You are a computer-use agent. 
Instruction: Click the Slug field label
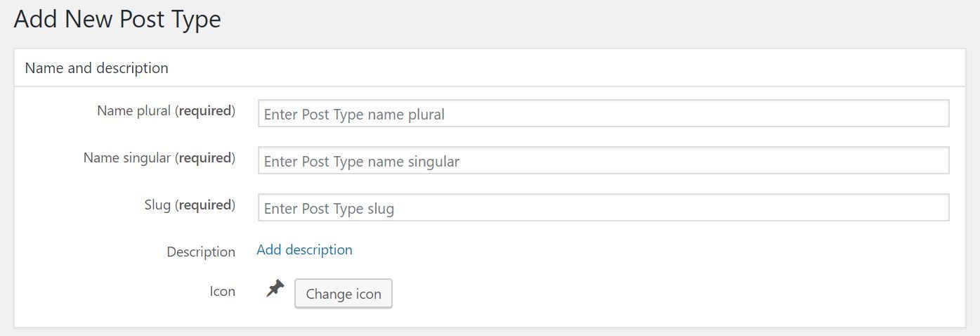click(190, 205)
